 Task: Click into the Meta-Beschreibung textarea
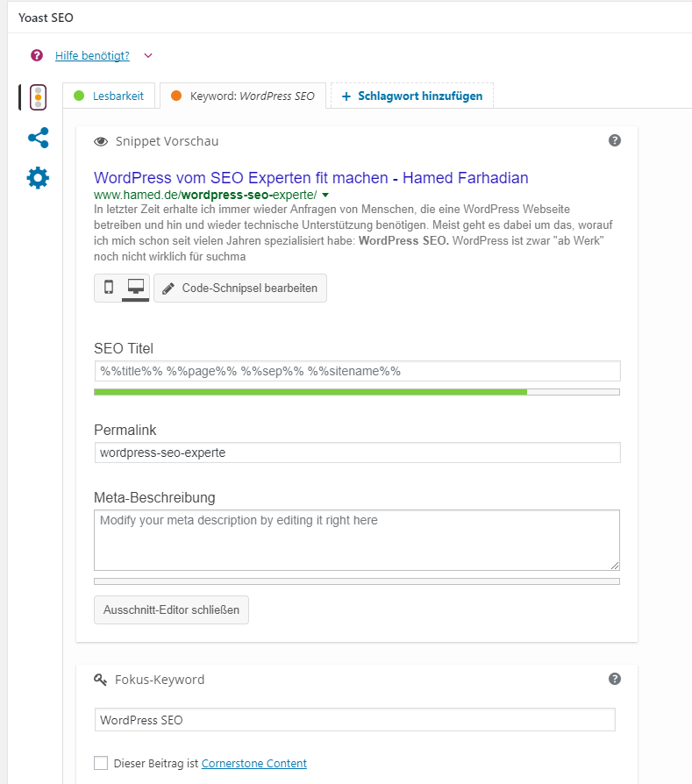click(357, 540)
